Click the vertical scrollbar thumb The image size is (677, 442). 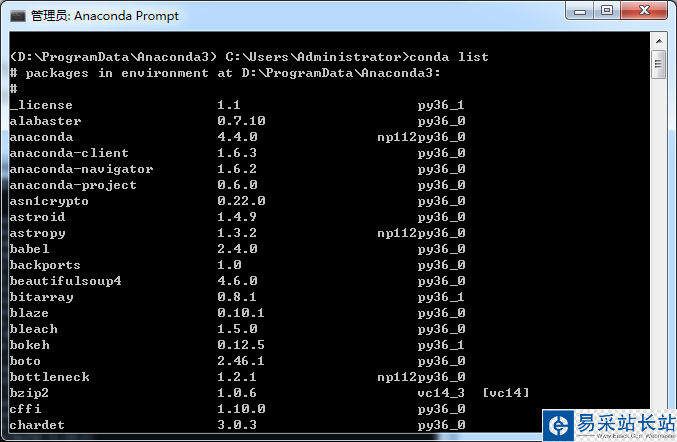coord(659,64)
